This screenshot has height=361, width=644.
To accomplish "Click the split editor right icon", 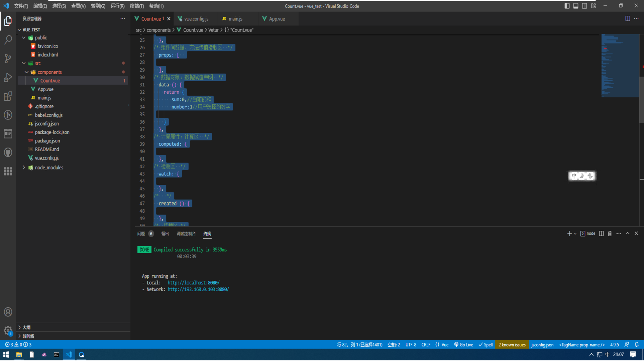I will click(x=628, y=19).
